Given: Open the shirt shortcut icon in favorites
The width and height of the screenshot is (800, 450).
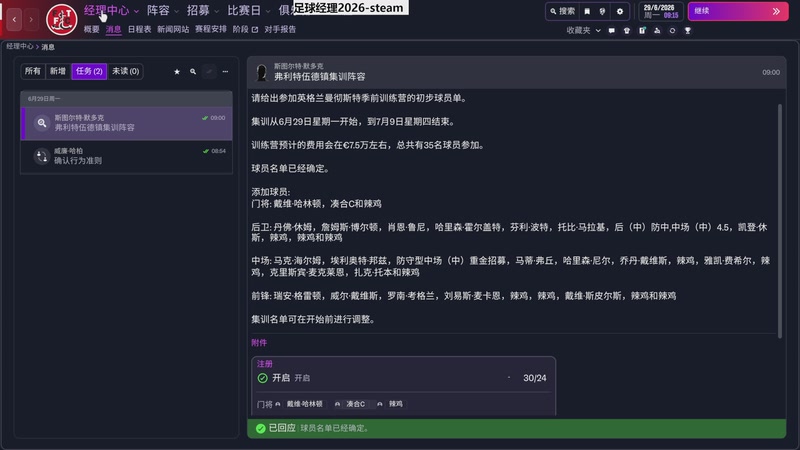Looking at the screenshot, I should (627, 31).
